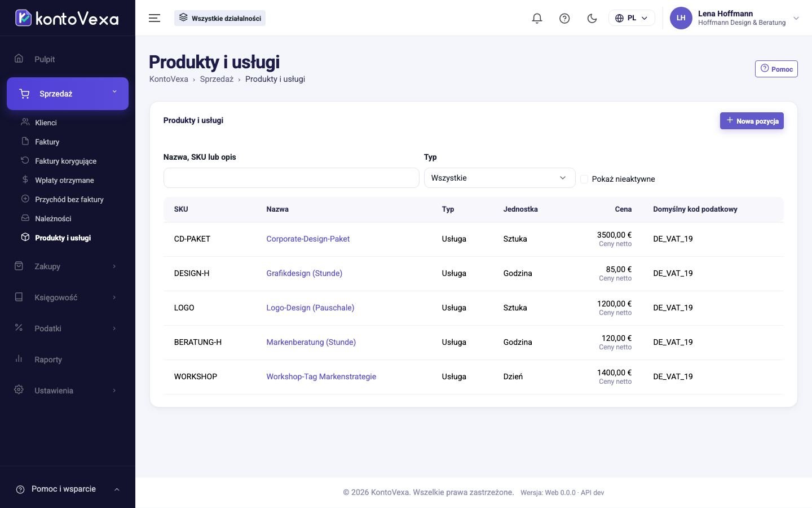
Task: Switch to dark mode moon icon
Action: (x=592, y=18)
